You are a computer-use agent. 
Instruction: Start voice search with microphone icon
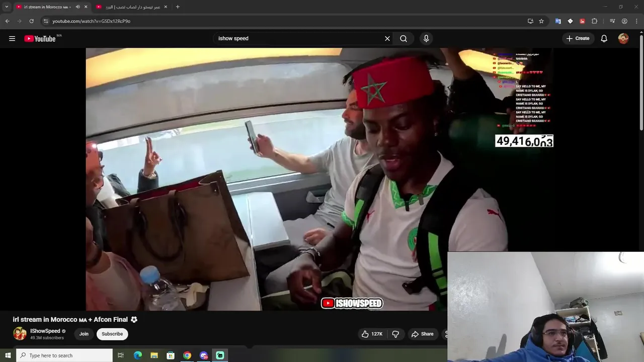(426, 39)
